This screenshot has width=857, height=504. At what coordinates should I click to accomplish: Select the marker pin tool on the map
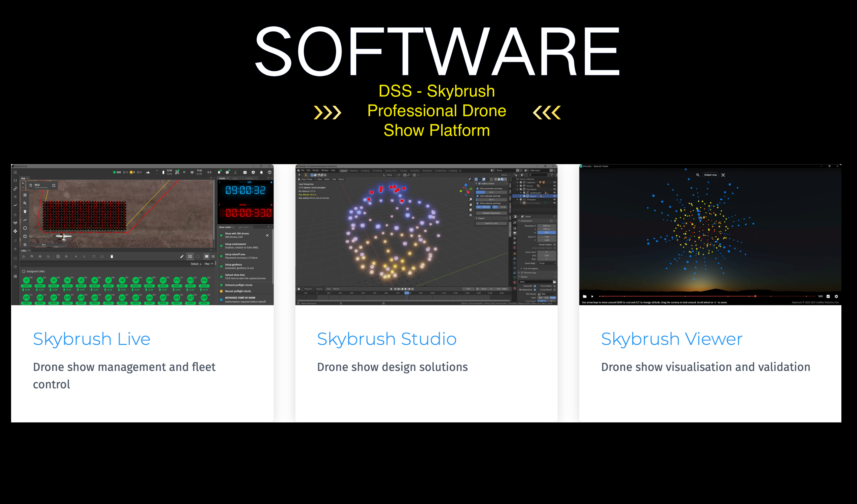25,211
